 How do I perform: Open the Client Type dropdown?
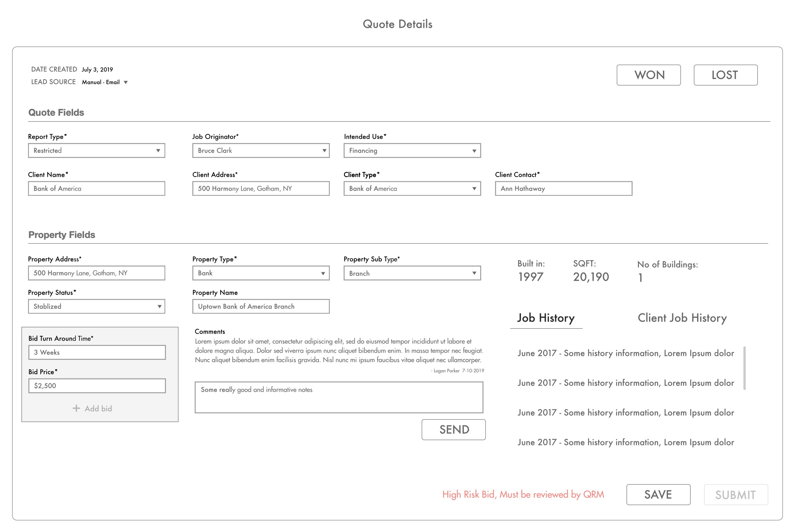pyautogui.click(x=474, y=188)
